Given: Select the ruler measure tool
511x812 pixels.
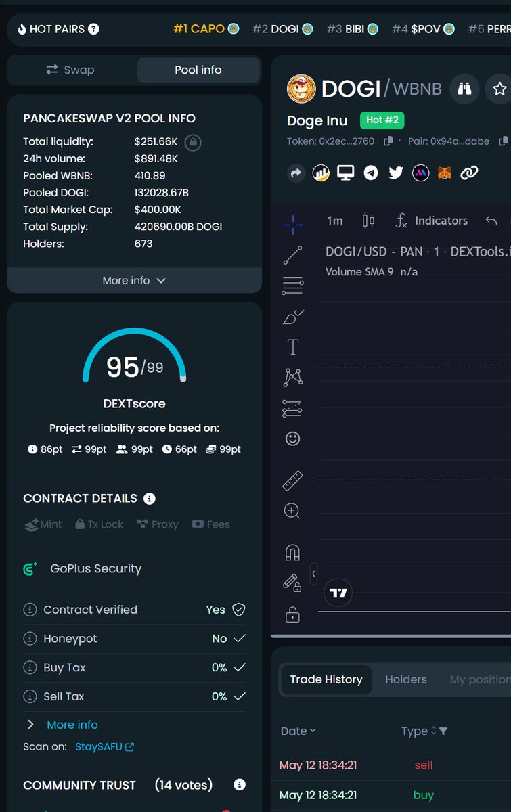Looking at the screenshot, I should point(292,481).
